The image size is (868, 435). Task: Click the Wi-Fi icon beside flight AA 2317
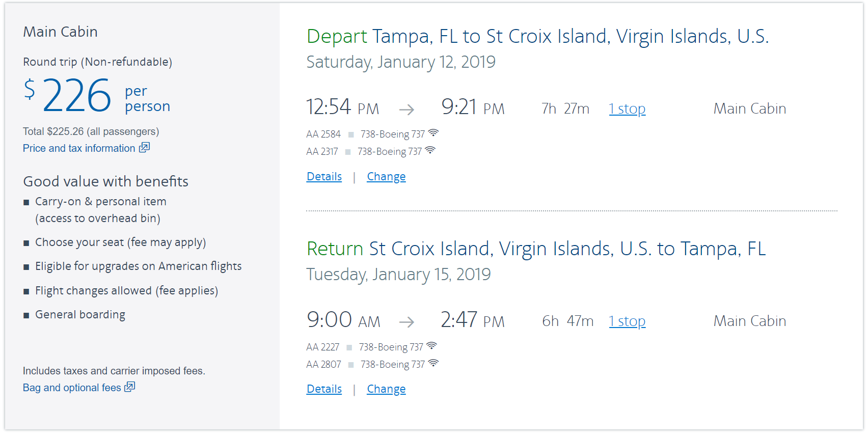430,150
